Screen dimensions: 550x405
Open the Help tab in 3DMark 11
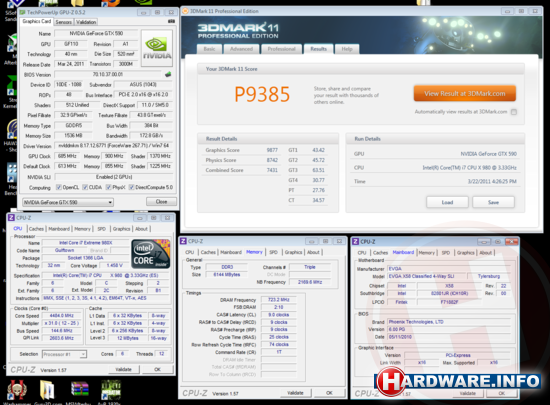pos(347,49)
